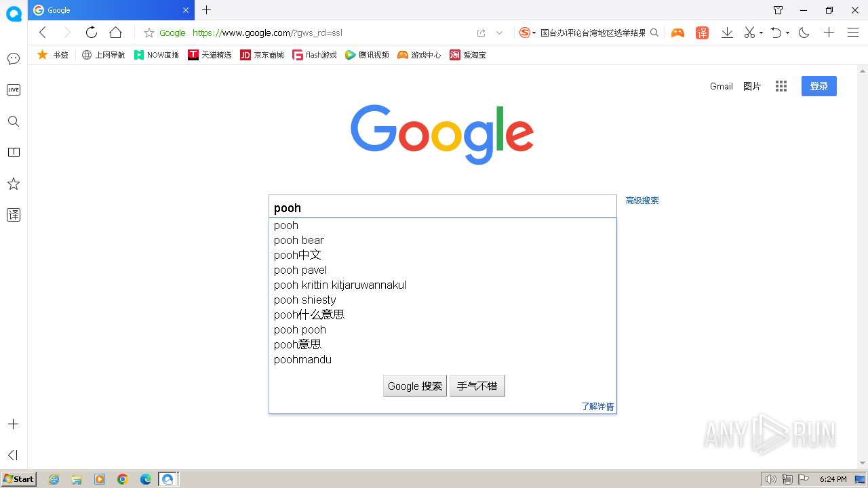The height and width of the screenshot is (488, 868).
Task: Select suggestion 'pooh bear'
Action: (x=443, y=240)
